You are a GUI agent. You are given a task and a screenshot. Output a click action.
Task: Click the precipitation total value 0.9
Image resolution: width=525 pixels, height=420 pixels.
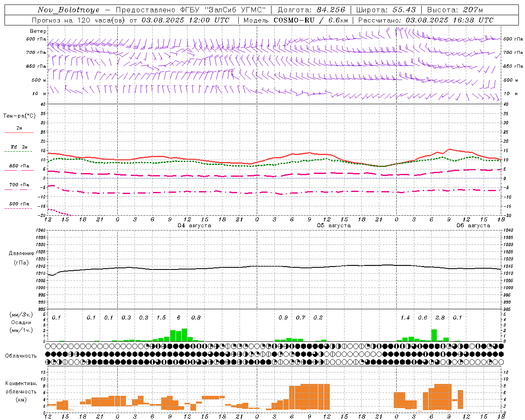click(x=283, y=317)
